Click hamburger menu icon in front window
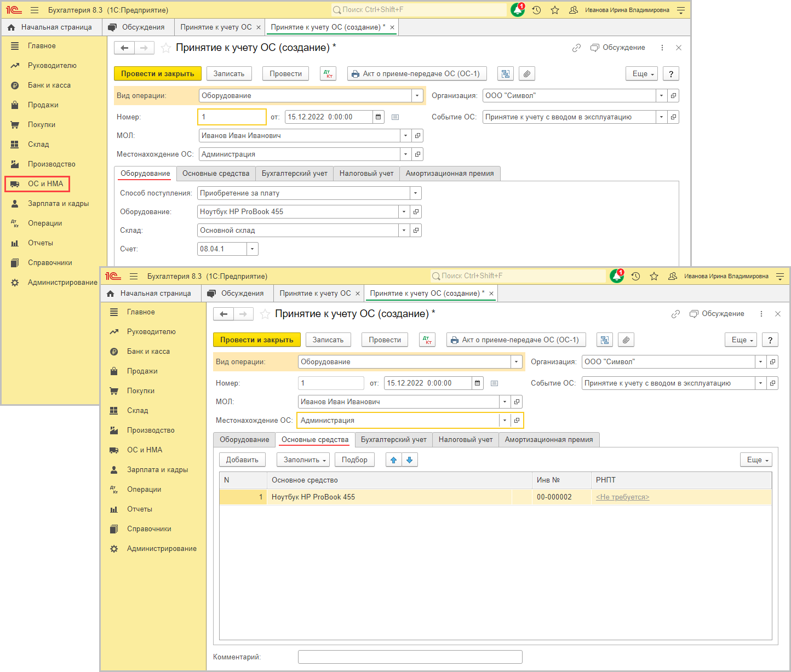 coord(134,276)
